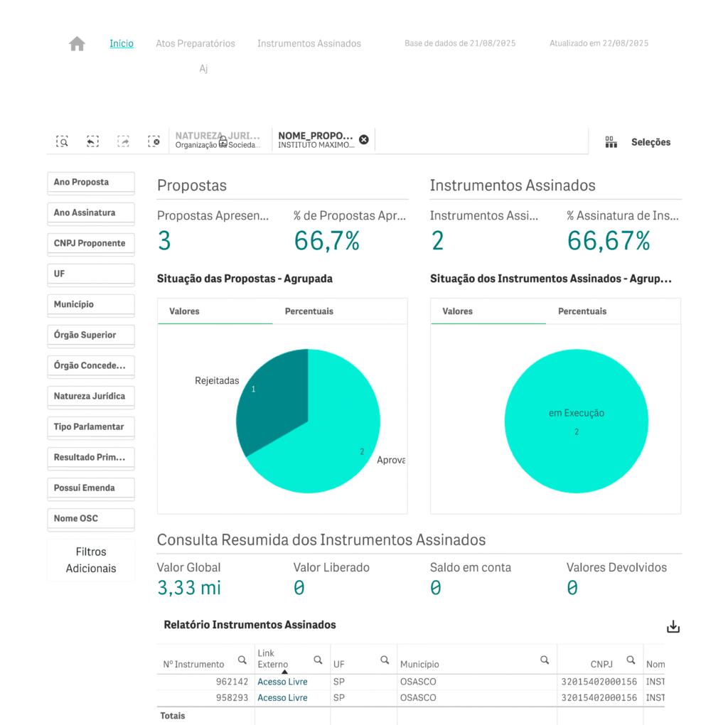728x725 pixels.
Task: Download the Relatório Instrumentos Assinados table
Action: click(x=673, y=626)
